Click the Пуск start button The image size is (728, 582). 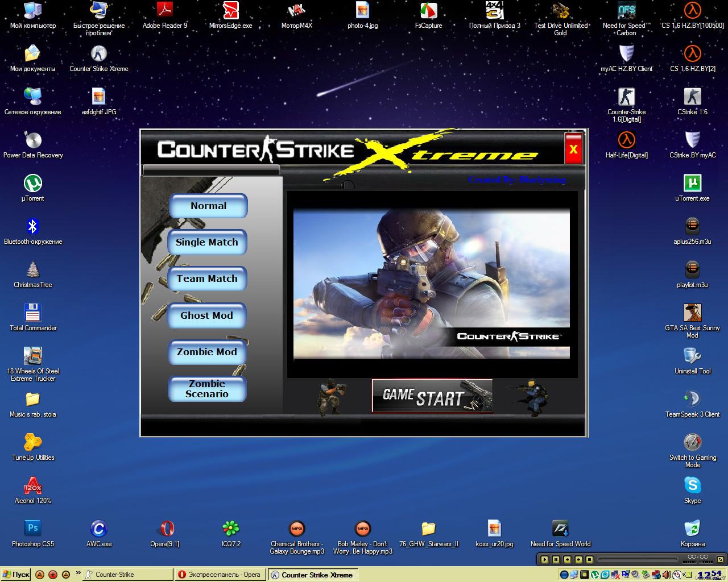pyautogui.click(x=16, y=575)
